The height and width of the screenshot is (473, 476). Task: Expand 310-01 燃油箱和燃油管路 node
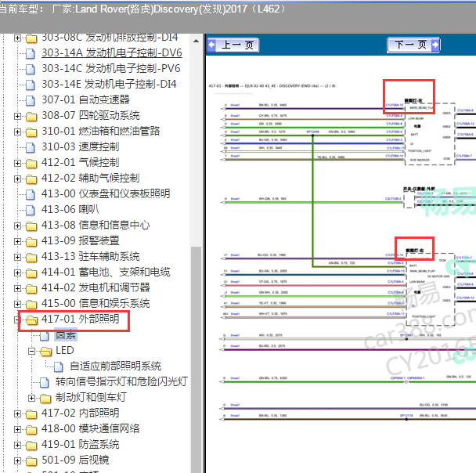tap(17, 132)
